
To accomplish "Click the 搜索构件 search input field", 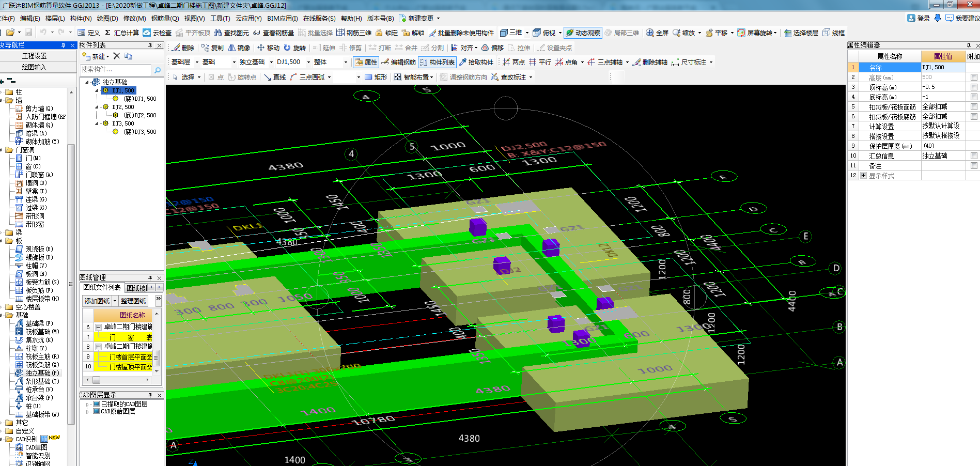I will [x=116, y=70].
